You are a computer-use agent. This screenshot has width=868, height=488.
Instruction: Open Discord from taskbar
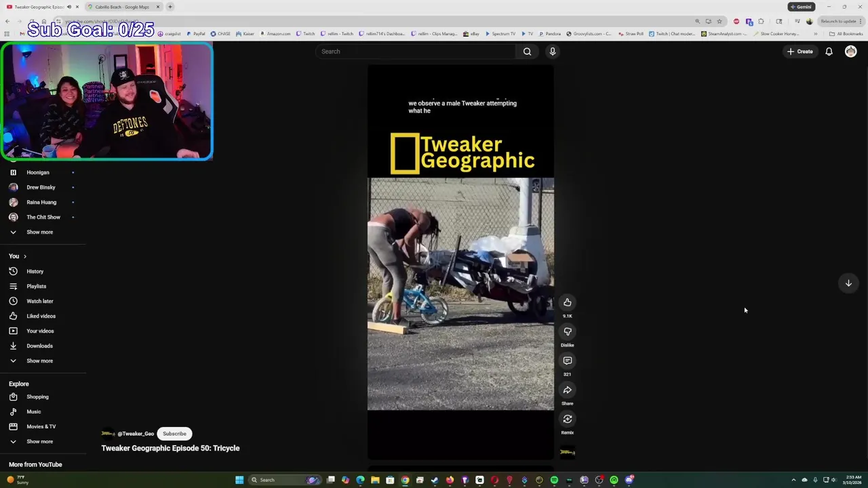(x=629, y=480)
